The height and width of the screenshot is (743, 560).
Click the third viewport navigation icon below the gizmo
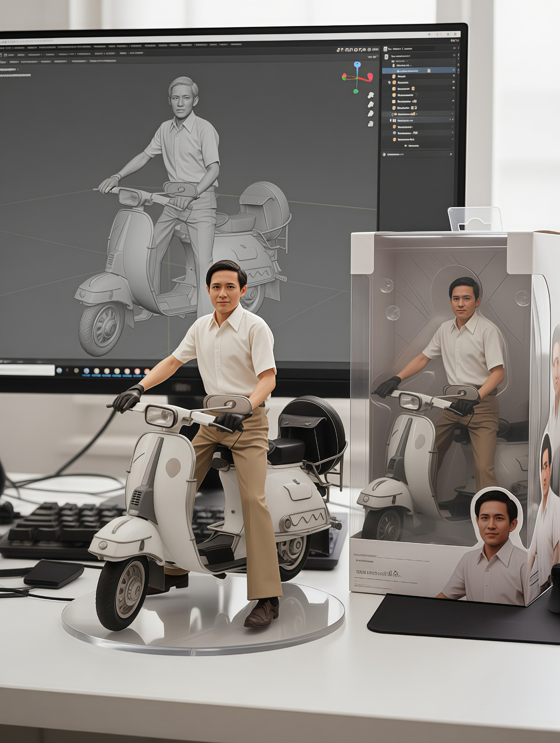pos(371,113)
